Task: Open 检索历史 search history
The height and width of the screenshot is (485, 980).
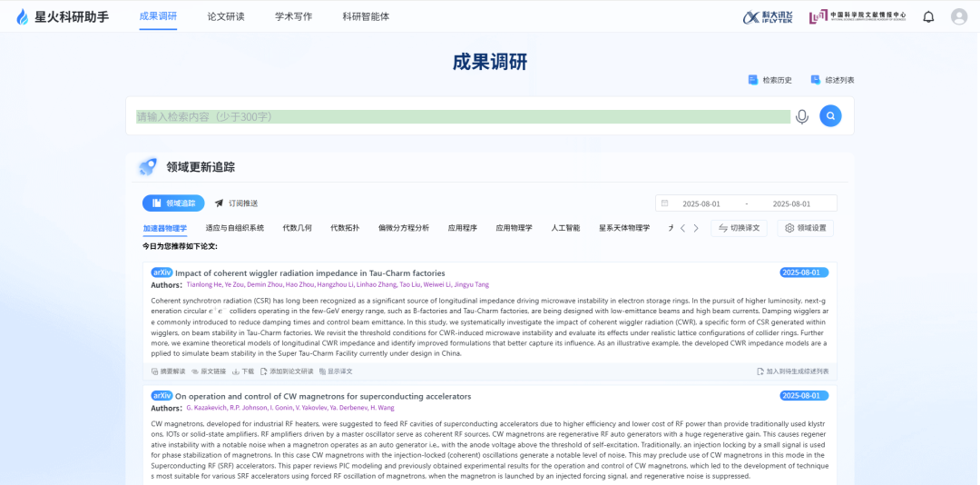Action: pyautogui.click(x=769, y=80)
